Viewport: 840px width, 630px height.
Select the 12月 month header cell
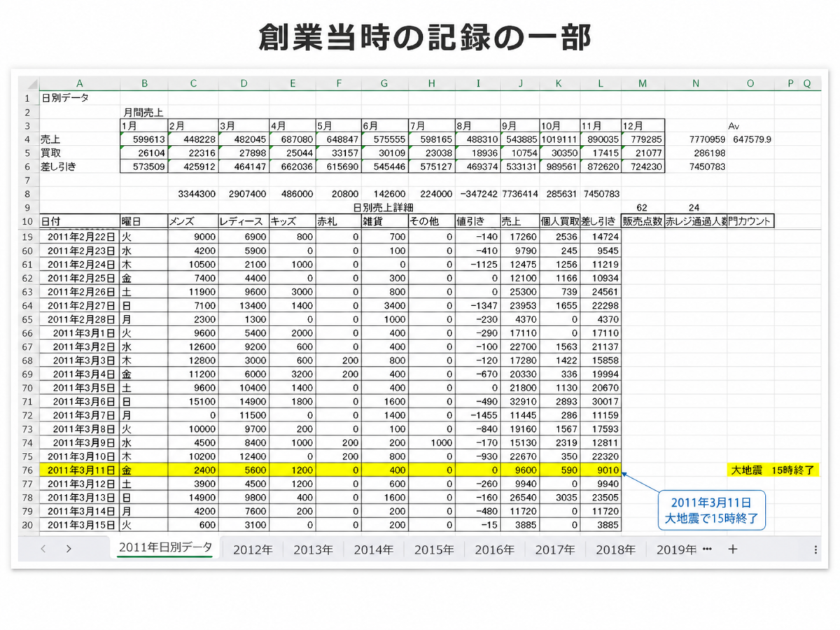tap(643, 126)
